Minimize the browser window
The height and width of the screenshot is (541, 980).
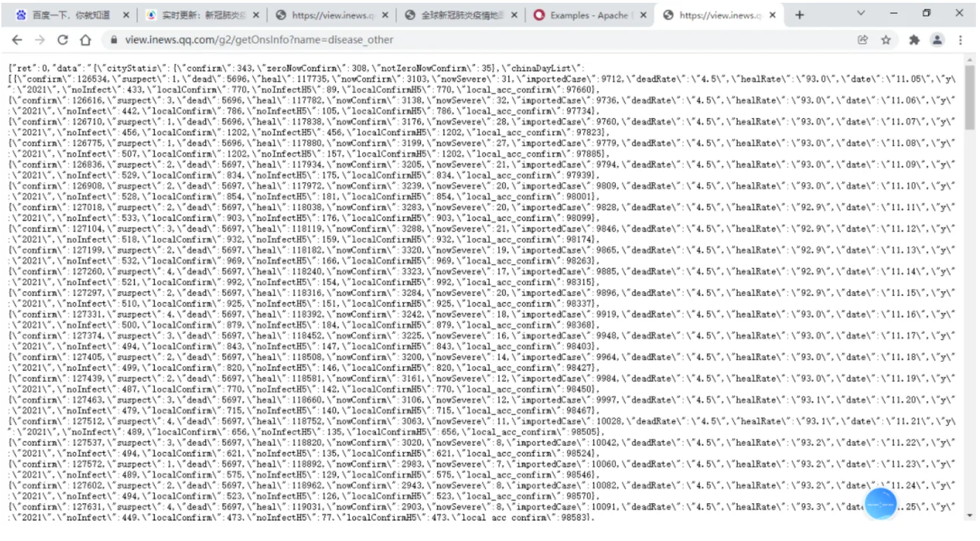point(894,13)
